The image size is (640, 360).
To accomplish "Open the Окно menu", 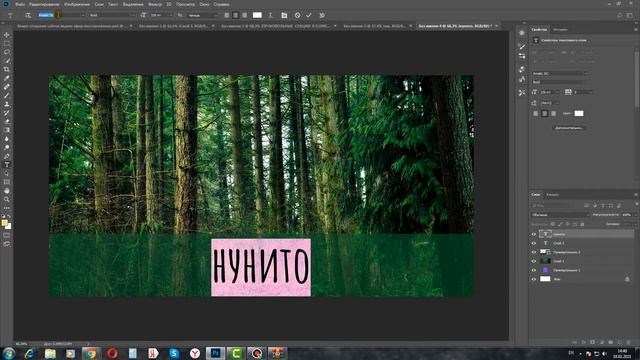I will pyautogui.click(x=204, y=4).
